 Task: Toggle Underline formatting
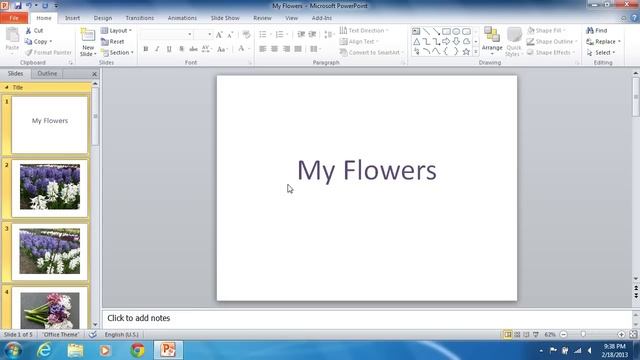pyautogui.click(x=169, y=49)
